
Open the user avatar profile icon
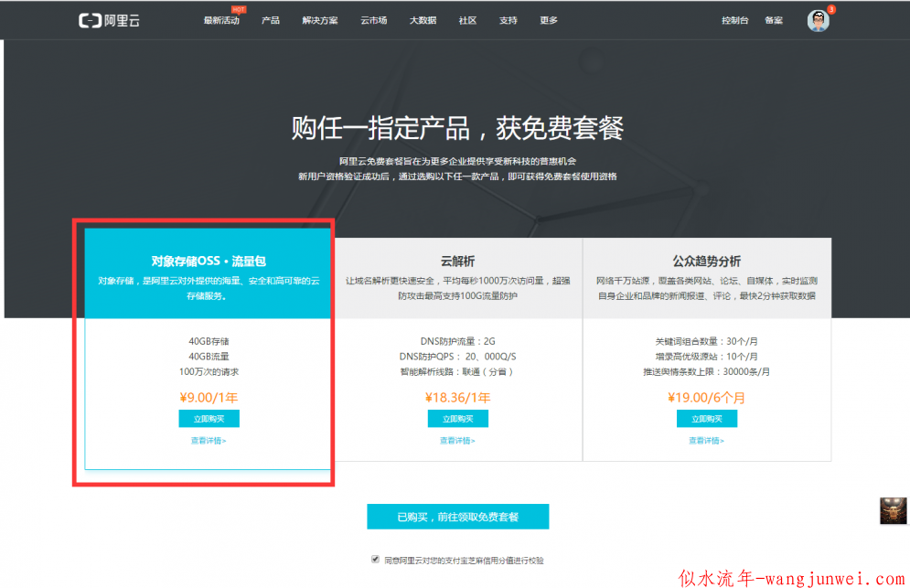tap(818, 21)
